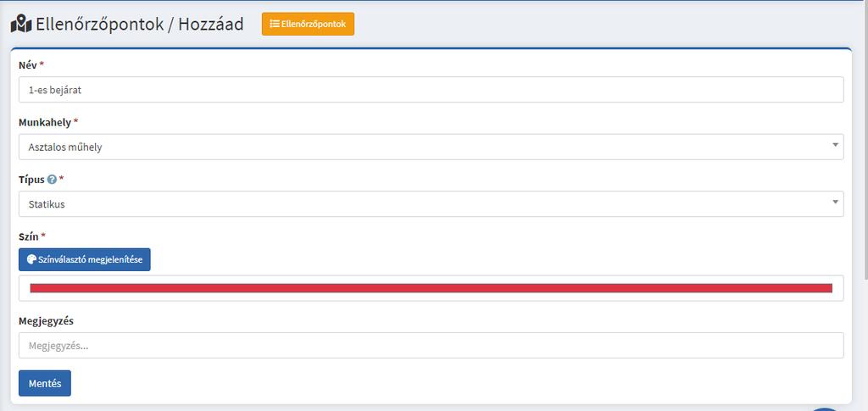This screenshot has height=411, width=868.
Task: Click the 'Ellenőrzőpontok / Hozzáad' page title
Action: tap(140, 24)
